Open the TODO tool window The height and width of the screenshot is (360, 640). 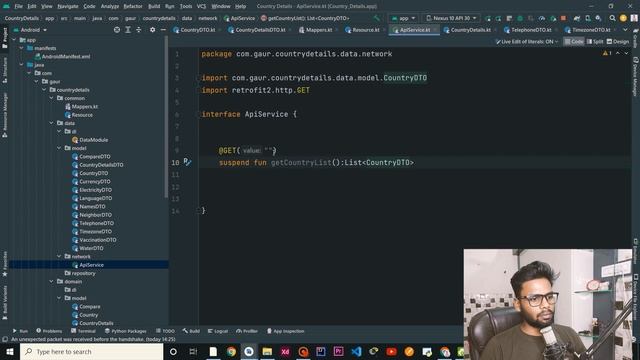(x=165, y=331)
